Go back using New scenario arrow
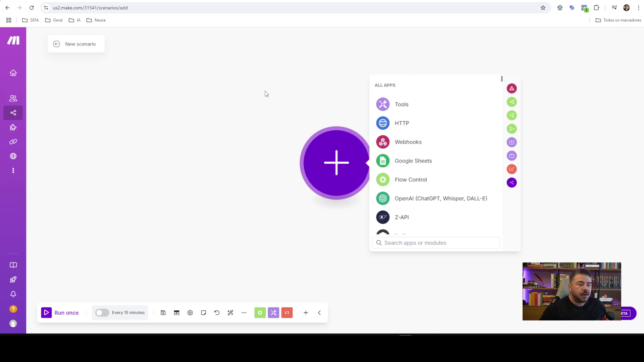The height and width of the screenshot is (362, 644). [x=57, y=44]
